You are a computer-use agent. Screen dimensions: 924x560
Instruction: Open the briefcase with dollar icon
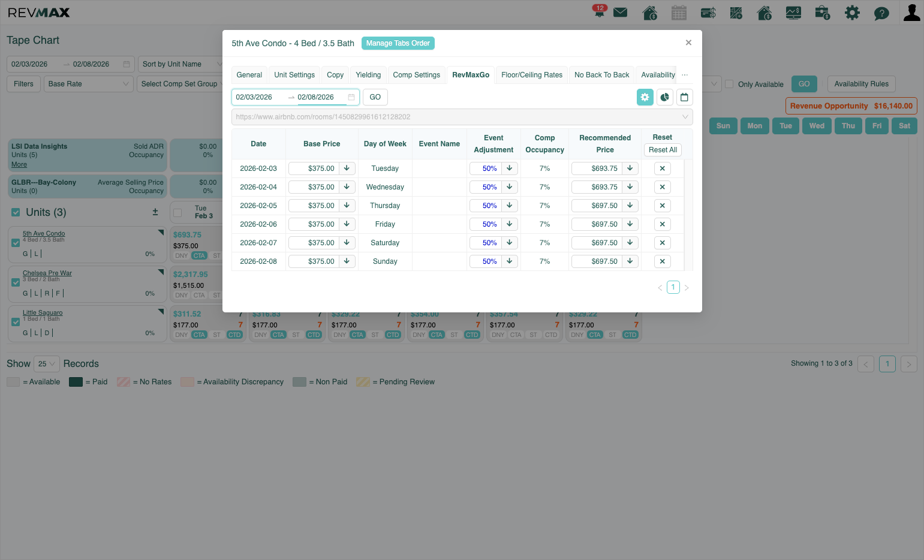[823, 13]
